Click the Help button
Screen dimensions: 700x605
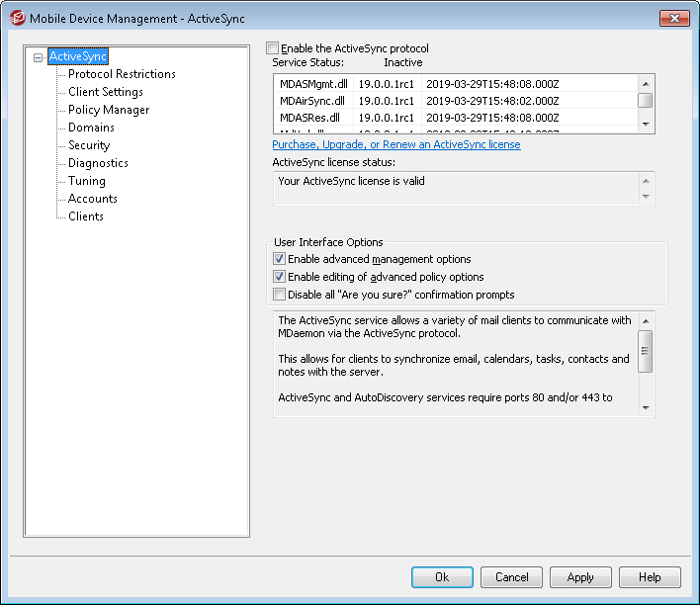click(x=650, y=577)
